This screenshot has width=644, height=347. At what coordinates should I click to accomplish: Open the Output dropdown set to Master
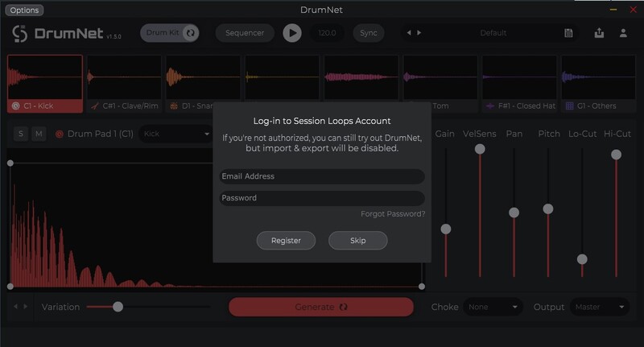pos(600,307)
